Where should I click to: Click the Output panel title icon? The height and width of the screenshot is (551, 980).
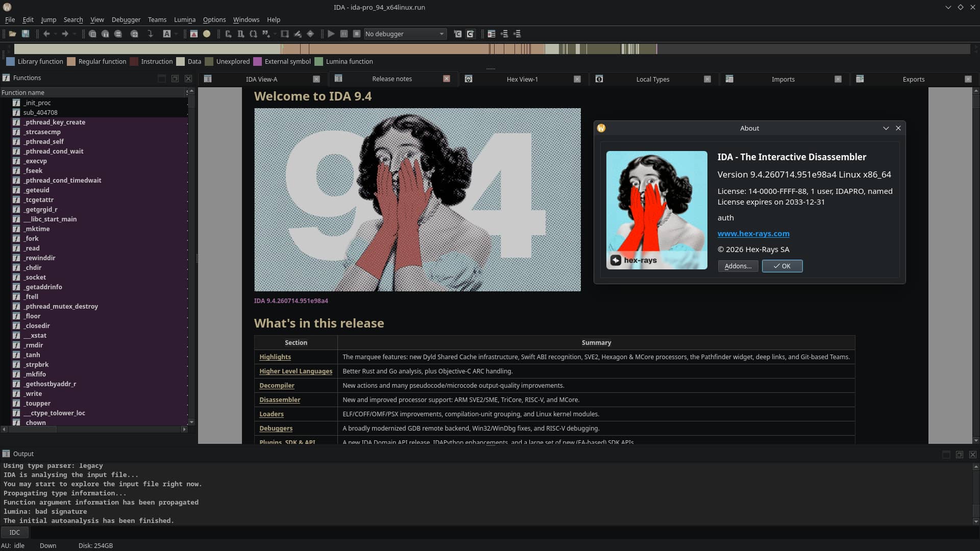6,454
